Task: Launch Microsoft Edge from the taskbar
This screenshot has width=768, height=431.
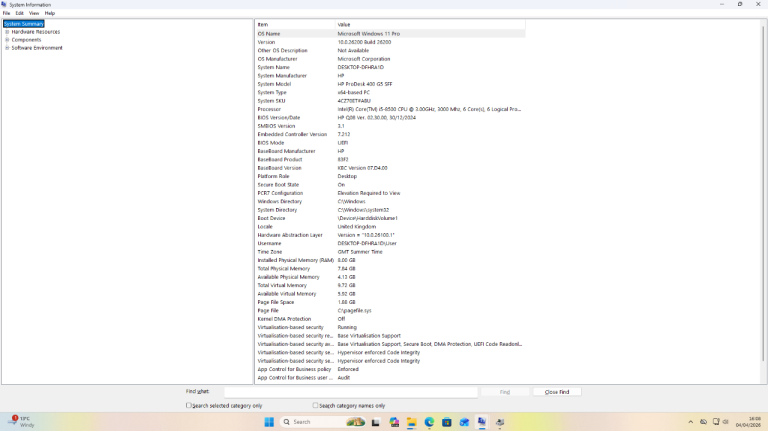Action: tap(430, 422)
